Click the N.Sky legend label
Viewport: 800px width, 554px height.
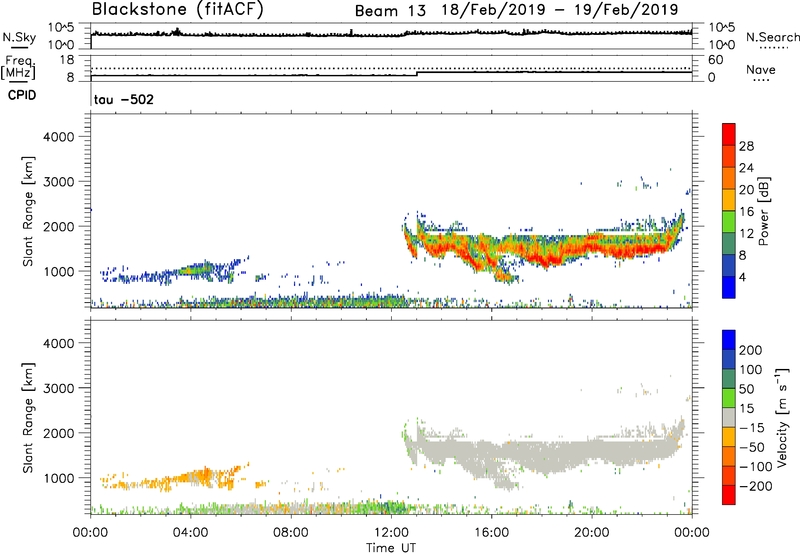point(19,37)
